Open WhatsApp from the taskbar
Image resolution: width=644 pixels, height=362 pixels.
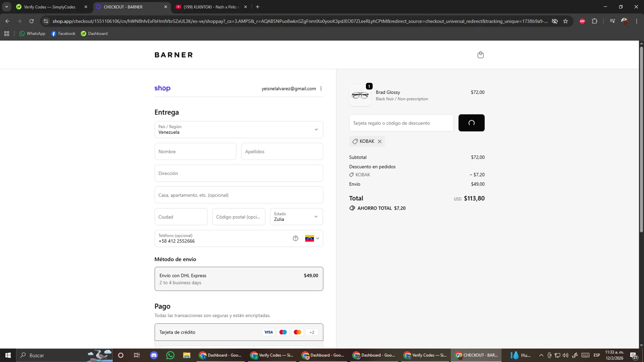point(170,355)
